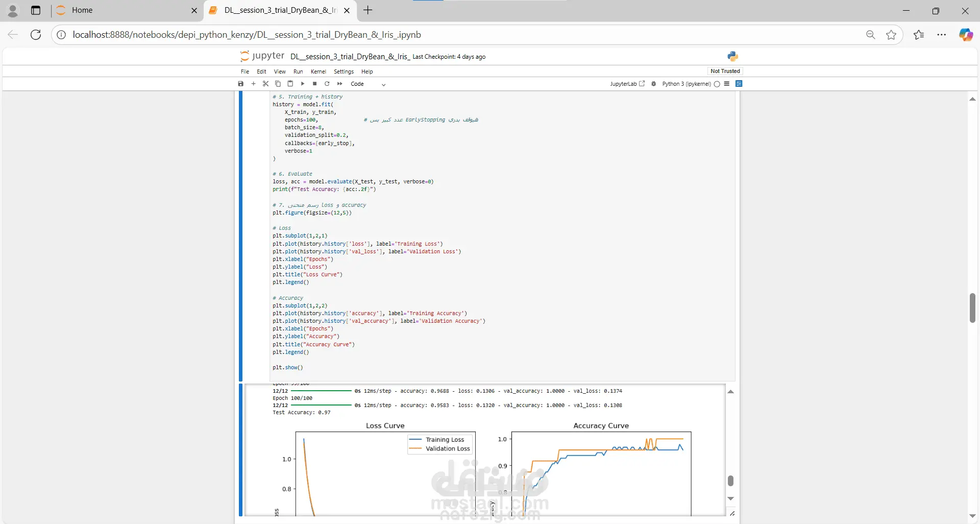
Task: Insert a new cell below with plus icon
Action: tap(253, 84)
